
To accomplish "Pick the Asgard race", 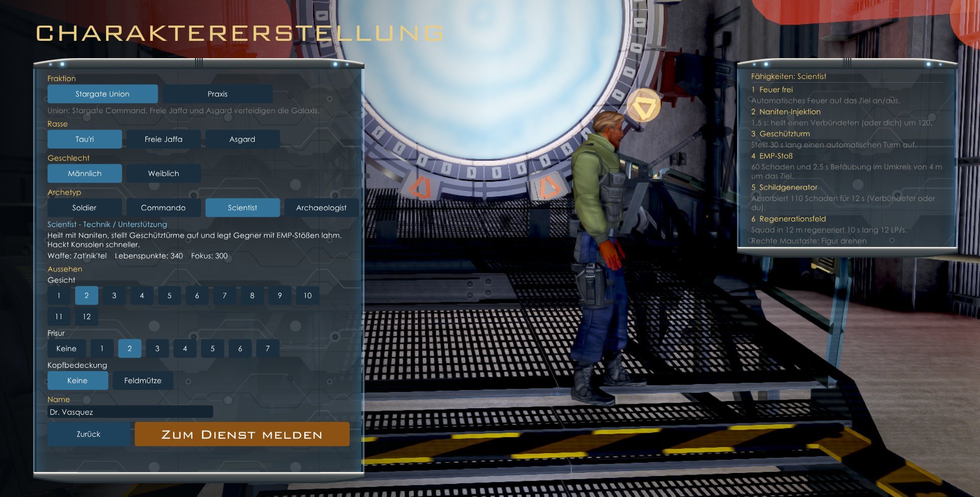I will 242,139.
